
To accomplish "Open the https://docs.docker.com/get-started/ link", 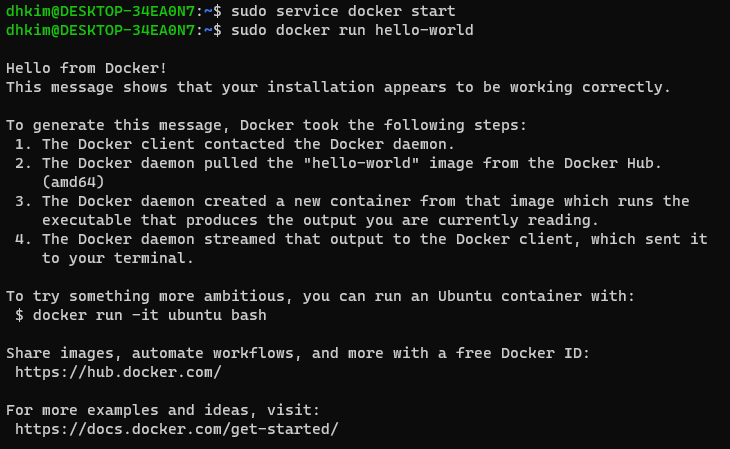I will [x=177, y=429].
